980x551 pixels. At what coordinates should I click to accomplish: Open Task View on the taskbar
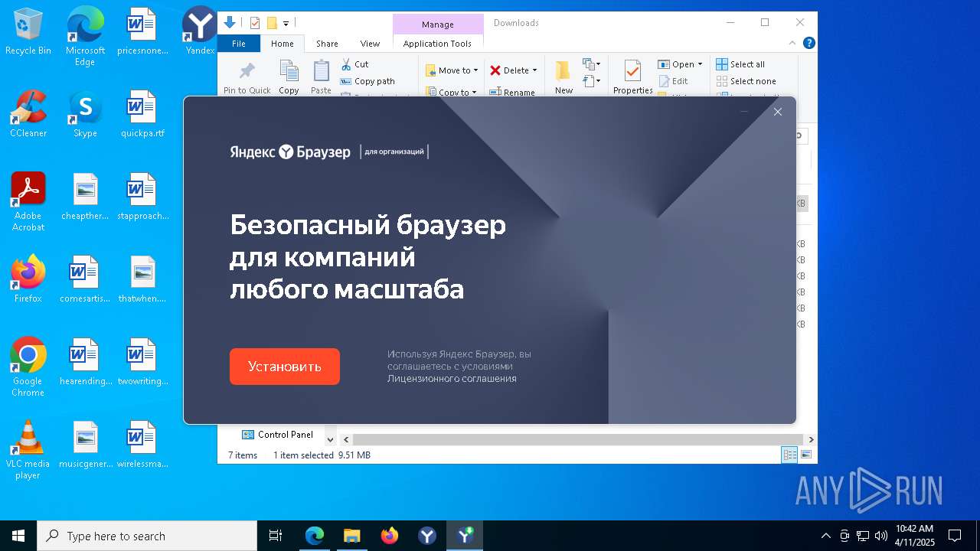click(x=276, y=536)
